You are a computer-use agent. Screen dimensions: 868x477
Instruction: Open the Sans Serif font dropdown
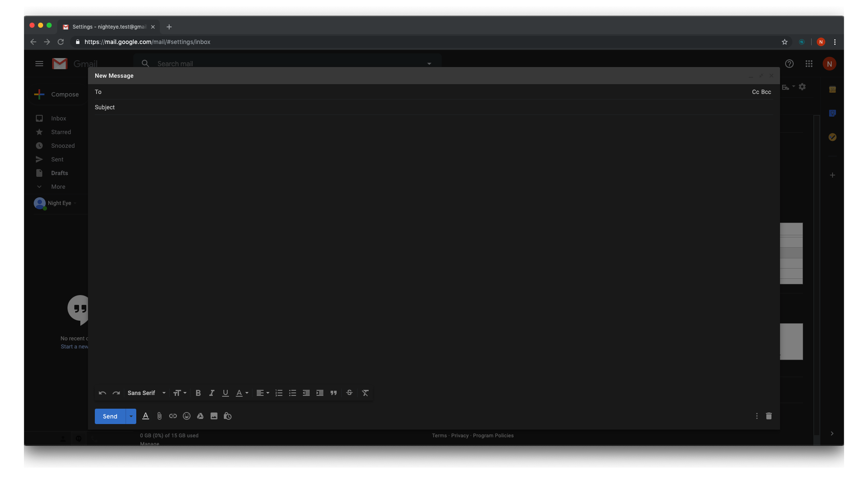(x=147, y=393)
